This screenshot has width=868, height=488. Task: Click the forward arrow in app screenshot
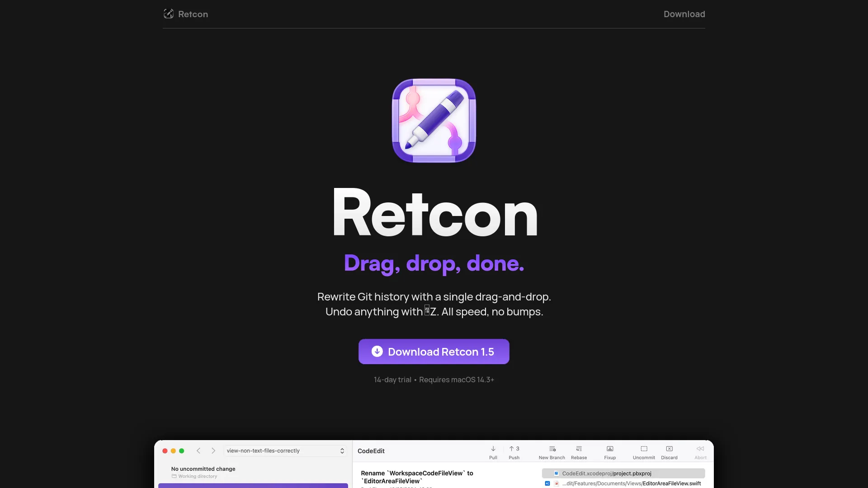213,451
